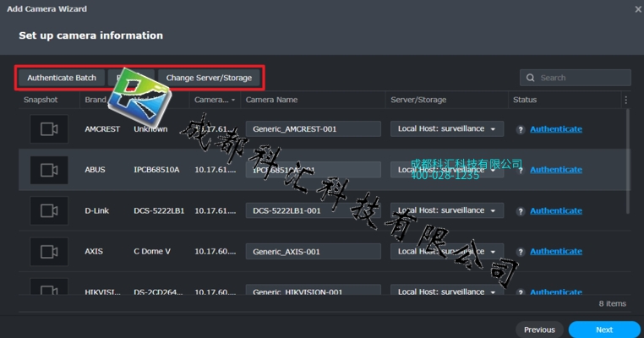644x338 pixels.
Task: Open the AXIS row Server/Storage dropdown
Action: click(x=447, y=251)
